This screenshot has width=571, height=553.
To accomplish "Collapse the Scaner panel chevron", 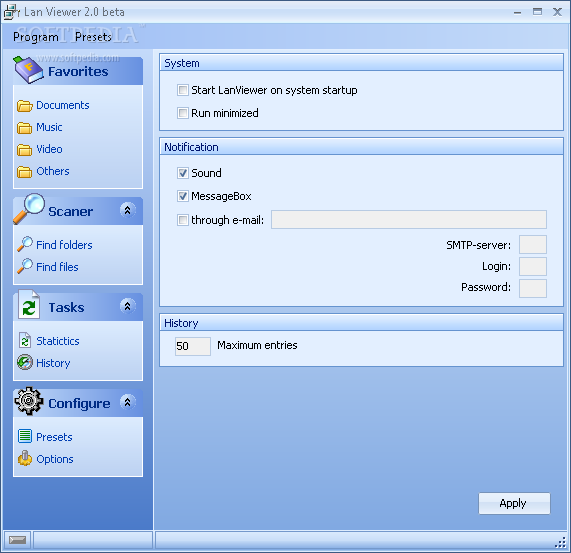I will (x=127, y=210).
